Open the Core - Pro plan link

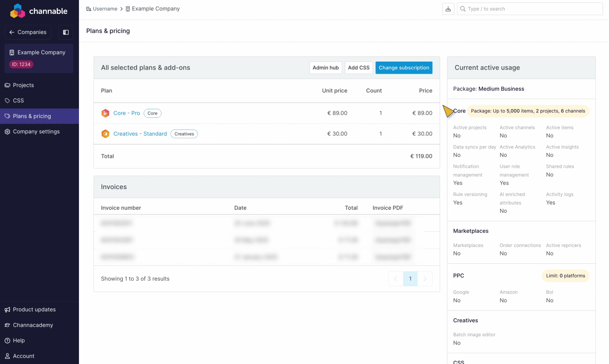(126, 113)
